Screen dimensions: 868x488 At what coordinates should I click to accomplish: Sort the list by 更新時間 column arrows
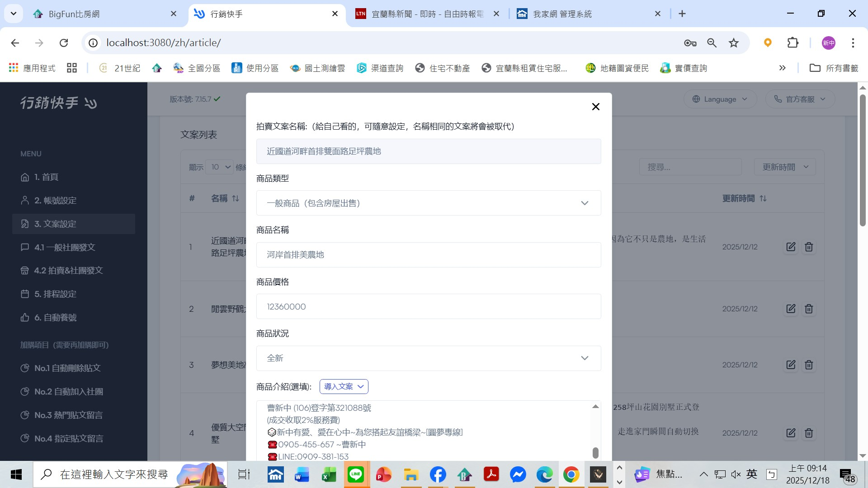tap(763, 198)
